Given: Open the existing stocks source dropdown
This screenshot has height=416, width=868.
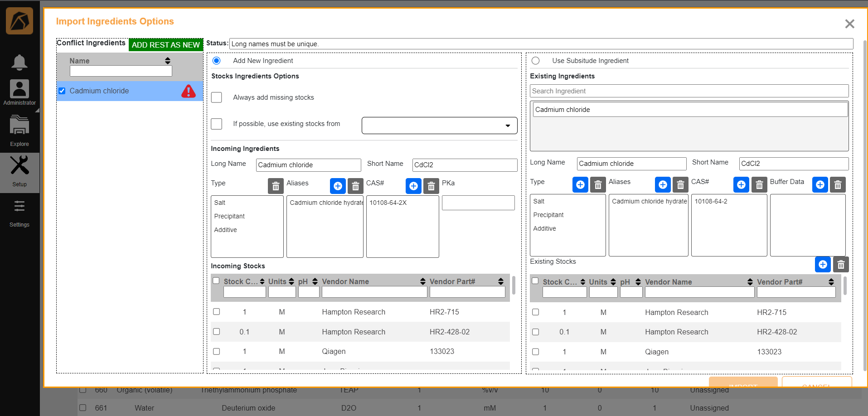Looking at the screenshot, I should [x=439, y=126].
